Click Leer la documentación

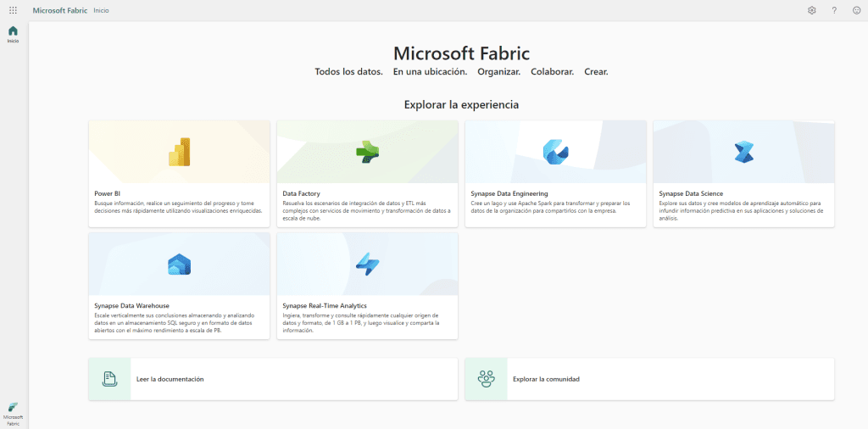coord(170,379)
